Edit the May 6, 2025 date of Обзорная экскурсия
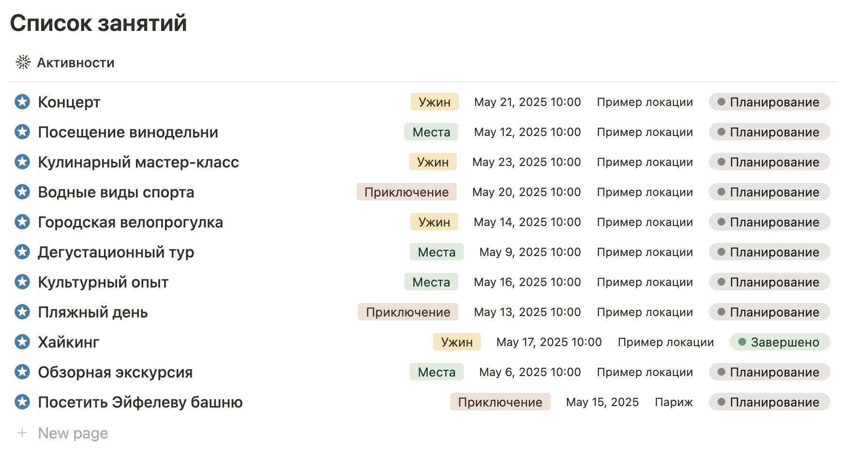 pos(529,372)
